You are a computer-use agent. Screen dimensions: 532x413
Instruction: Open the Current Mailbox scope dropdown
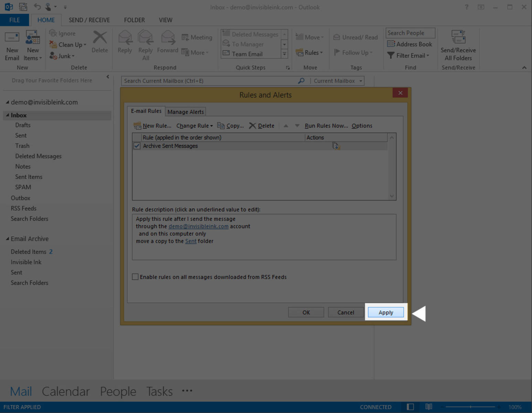click(x=337, y=81)
